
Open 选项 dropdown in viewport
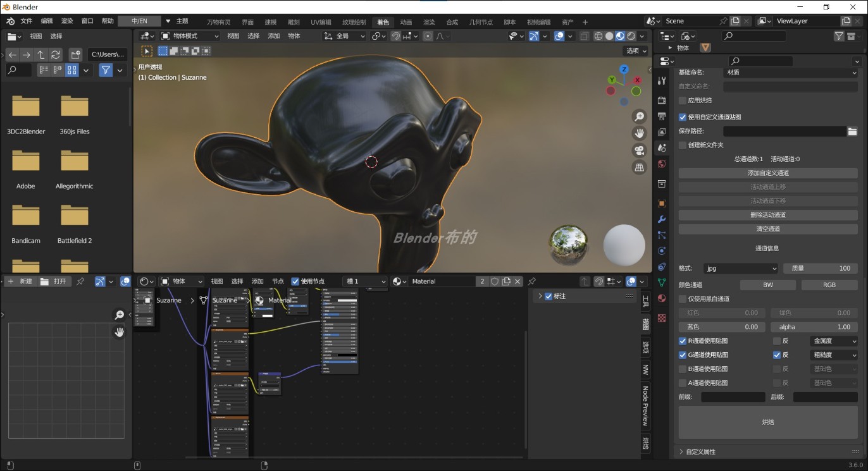[x=636, y=51]
